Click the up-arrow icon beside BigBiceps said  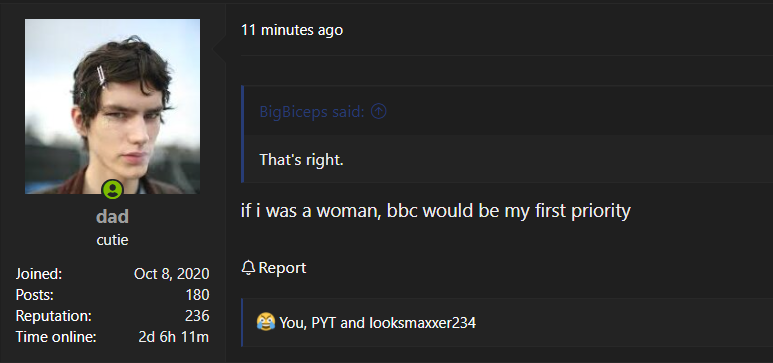coord(379,112)
